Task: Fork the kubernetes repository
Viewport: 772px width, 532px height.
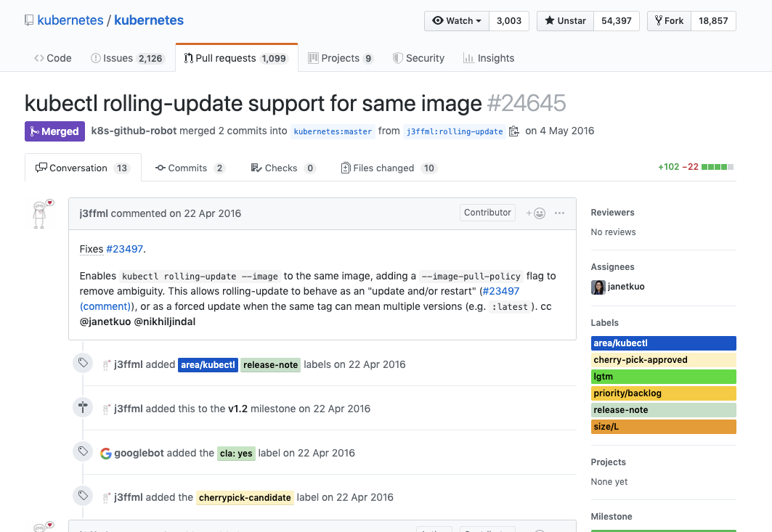Action: tap(669, 20)
